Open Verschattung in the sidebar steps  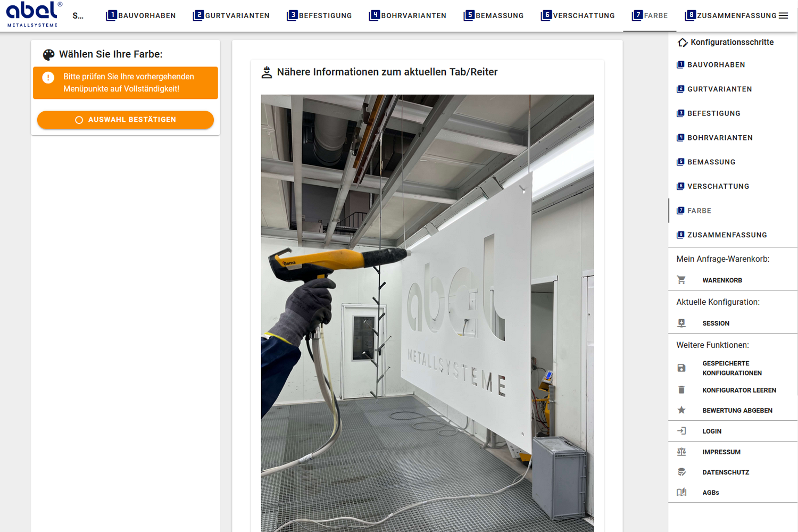[x=733, y=186]
